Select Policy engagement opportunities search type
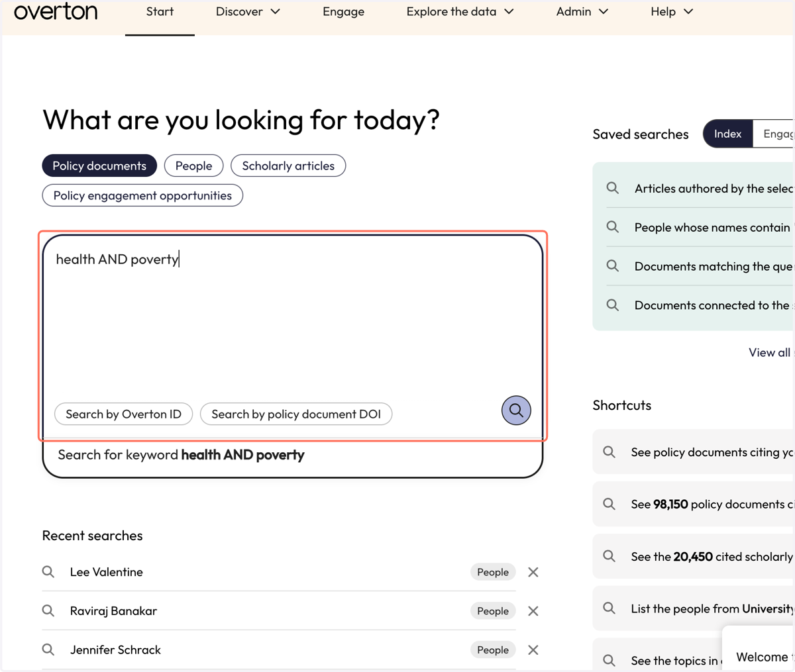795x672 pixels. coord(142,195)
